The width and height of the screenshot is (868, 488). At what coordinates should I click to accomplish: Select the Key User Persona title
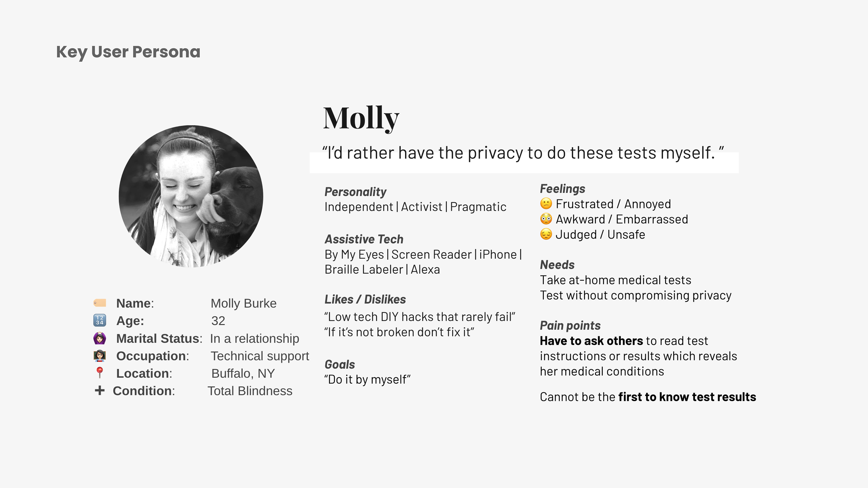pyautogui.click(x=128, y=52)
